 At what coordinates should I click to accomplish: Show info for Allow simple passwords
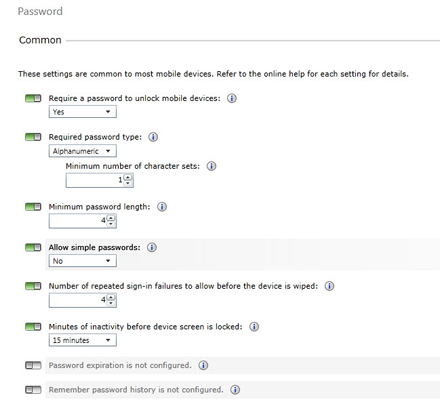click(x=152, y=247)
